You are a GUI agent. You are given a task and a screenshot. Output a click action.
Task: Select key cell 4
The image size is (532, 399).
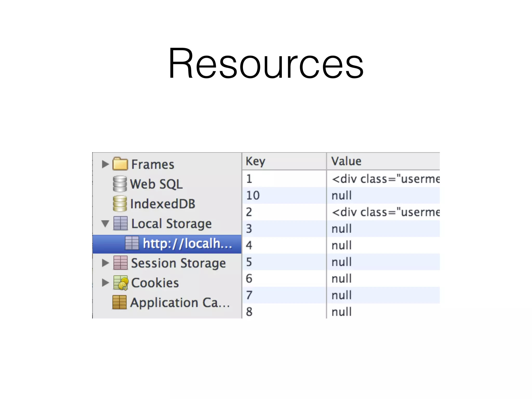pyautogui.click(x=284, y=245)
